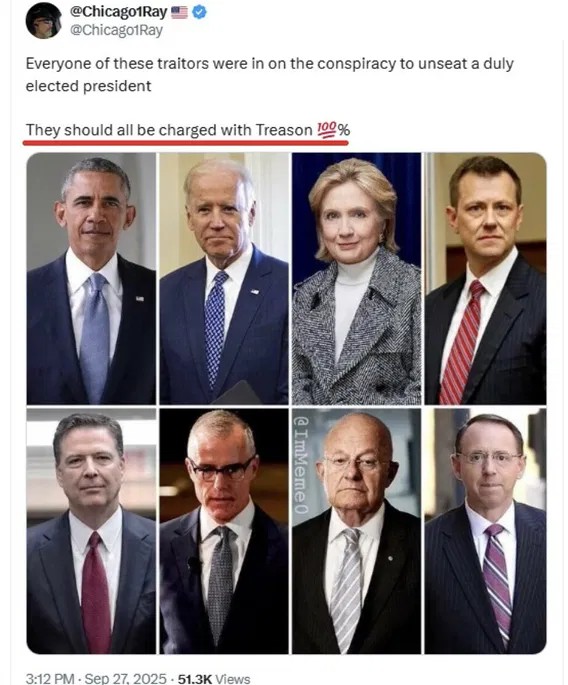Image resolution: width=568 pixels, height=685 pixels.
Task: Click the American flag emoji beside the name
Action: (179, 13)
